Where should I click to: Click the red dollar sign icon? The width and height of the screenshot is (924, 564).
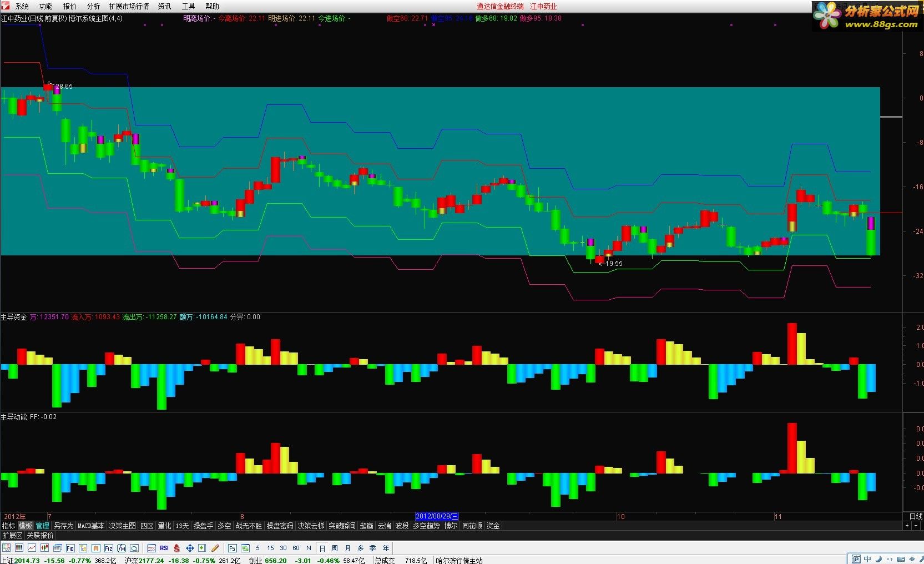[177, 548]
